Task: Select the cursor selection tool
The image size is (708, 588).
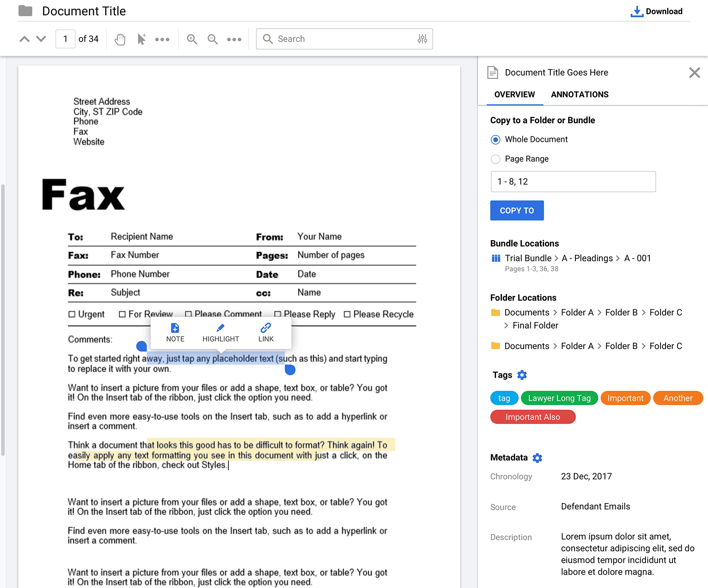Action: tap(141, 39)
